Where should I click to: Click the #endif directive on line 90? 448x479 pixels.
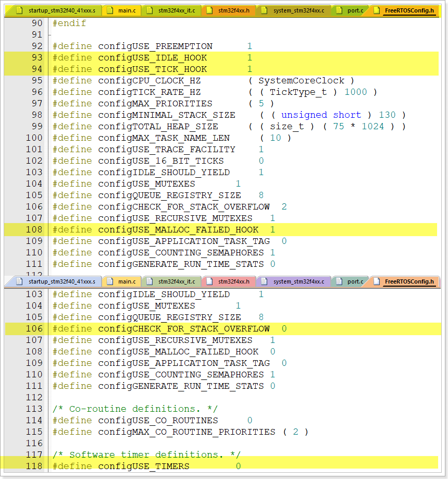pyautogui.click(x=69, y=23)
